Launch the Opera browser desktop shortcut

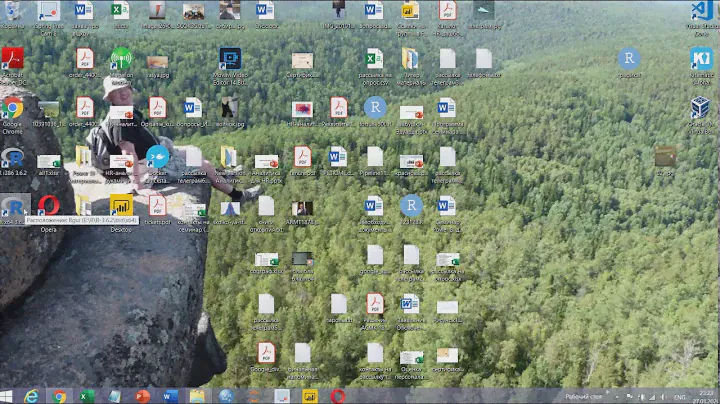(x=48, y=207)
